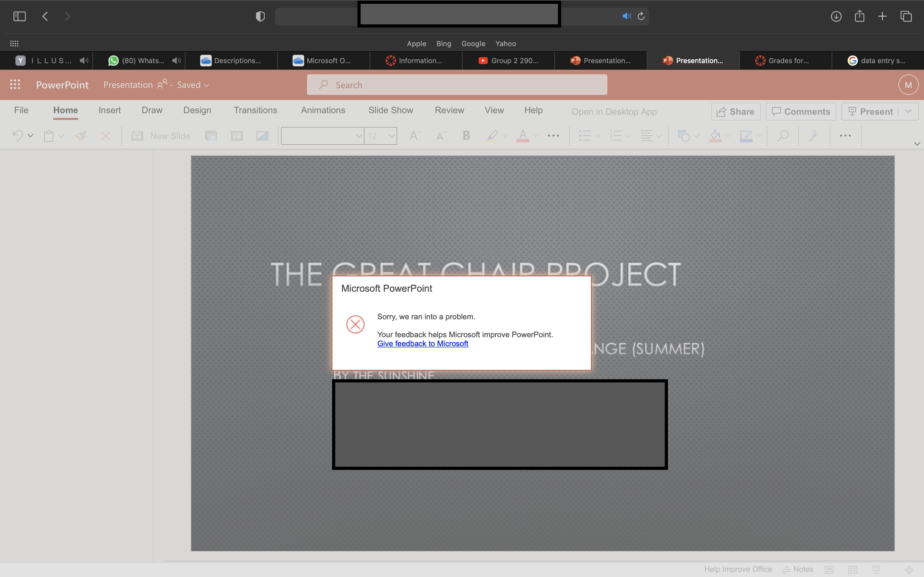Viewport: 924px width, 577px height.
Task: Select the Format Painter tool
Action: [81, 136]
